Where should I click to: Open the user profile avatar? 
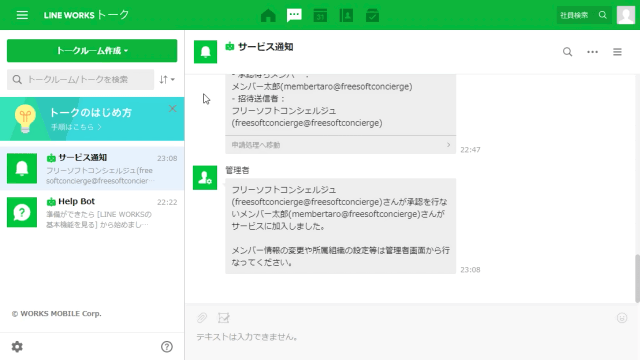point(625,15)
